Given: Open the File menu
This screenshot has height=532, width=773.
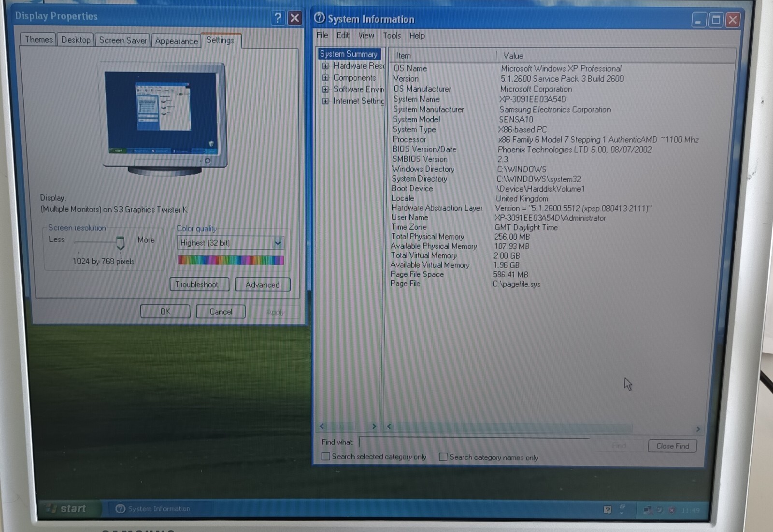Looking at the screenshot, I should 322,35.
